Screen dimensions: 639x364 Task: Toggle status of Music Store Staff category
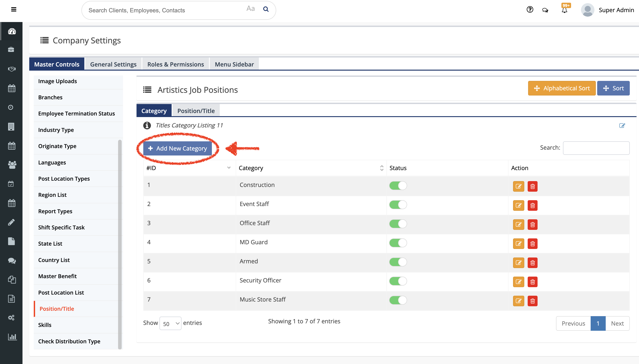tap(398, 300)
